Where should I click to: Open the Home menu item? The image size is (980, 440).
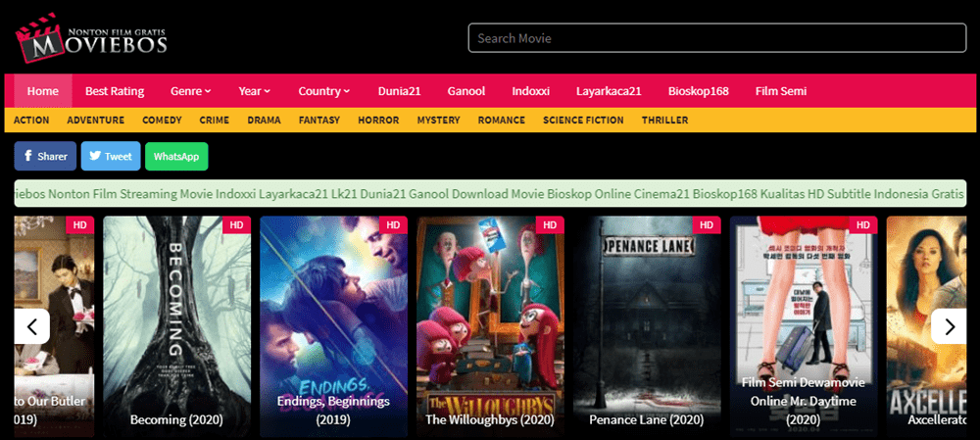click(x=43, y=90)
